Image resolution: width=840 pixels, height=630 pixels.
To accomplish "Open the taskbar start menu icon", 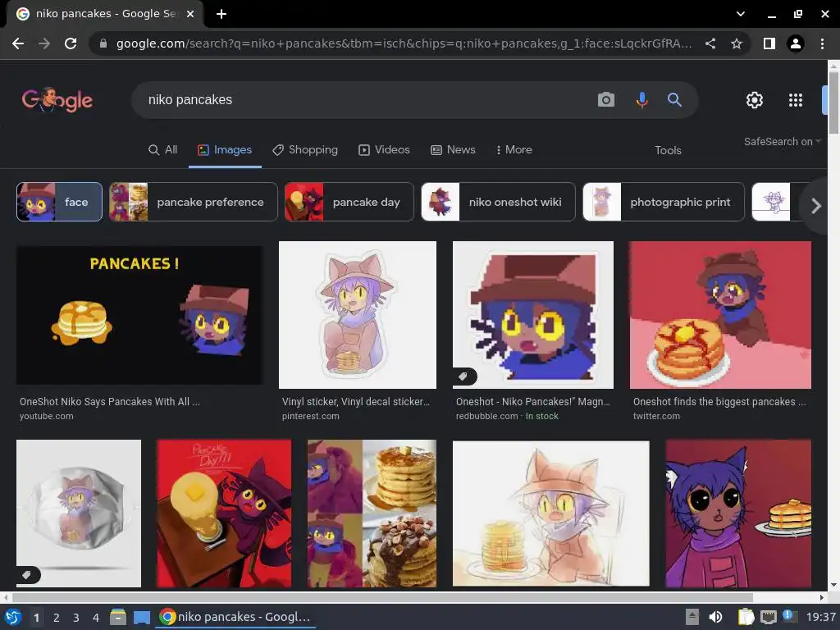I will [x=13, y=617].
